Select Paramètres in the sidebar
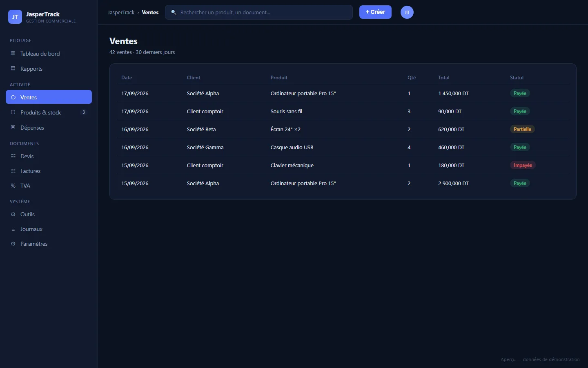 [49, 244]
